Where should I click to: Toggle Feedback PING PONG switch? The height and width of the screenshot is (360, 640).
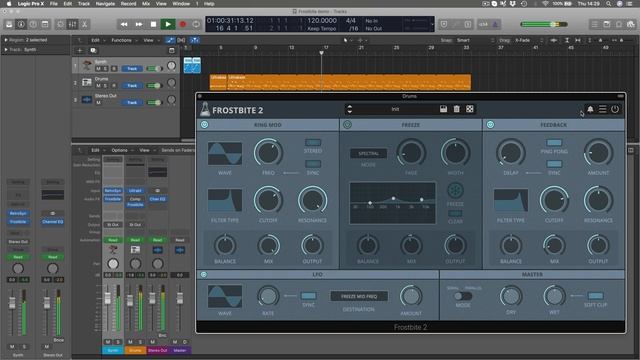(554, 142)
